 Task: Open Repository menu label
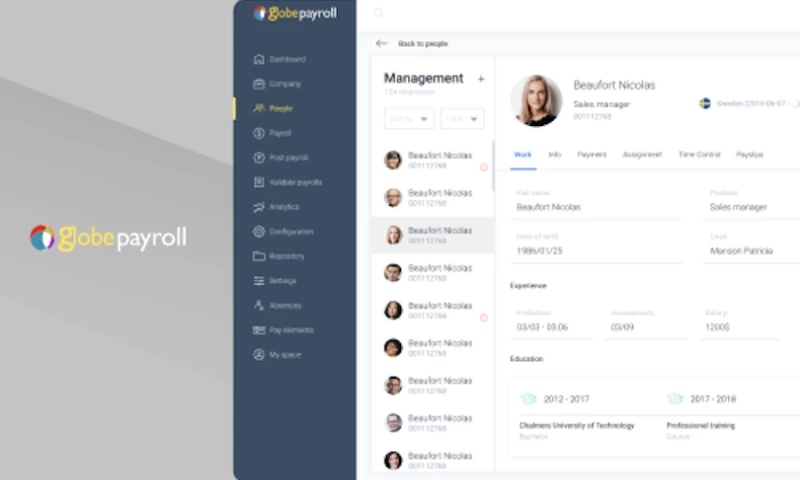(x=287, y=256)
